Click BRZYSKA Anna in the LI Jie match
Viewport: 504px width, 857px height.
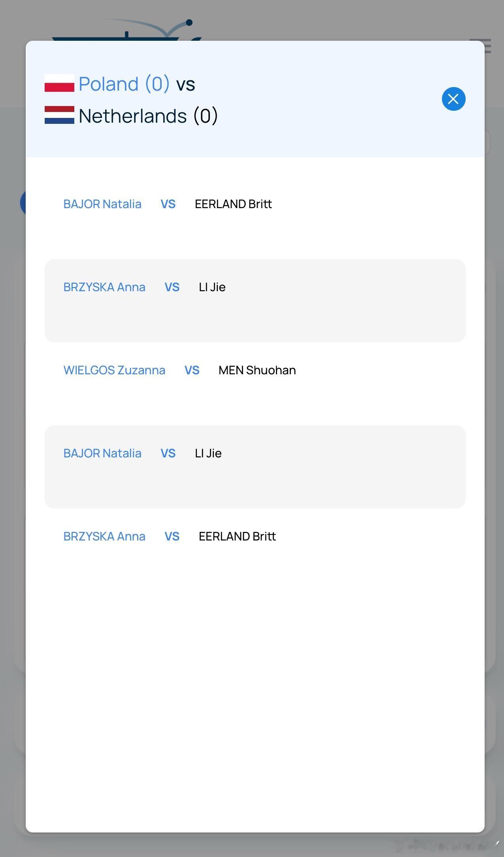pyautogui.click(x=104, y=287)
